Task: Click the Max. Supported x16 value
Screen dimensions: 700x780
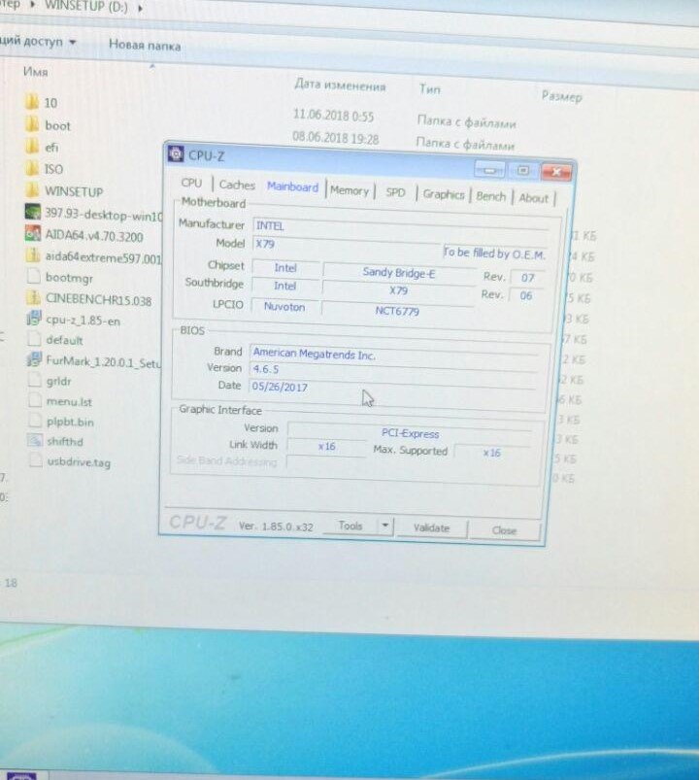Action: [x=491, y=453]
